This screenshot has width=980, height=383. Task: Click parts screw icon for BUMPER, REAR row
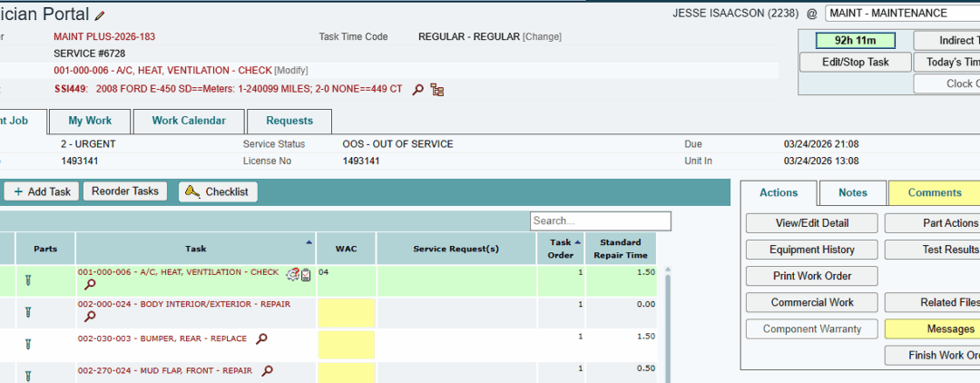(27, 344)
